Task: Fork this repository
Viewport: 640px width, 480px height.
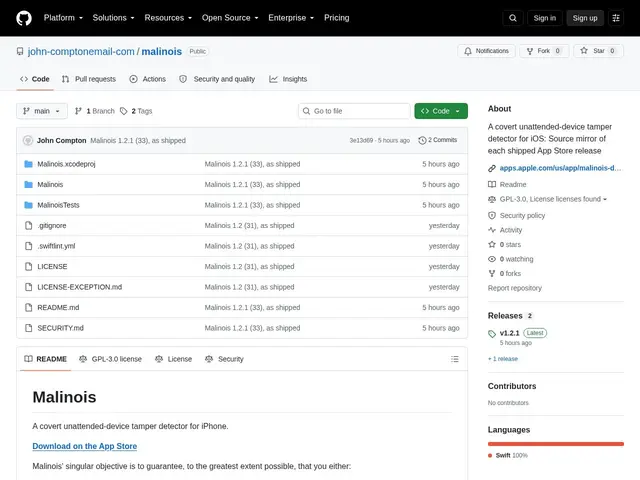Action: (544, 51)
